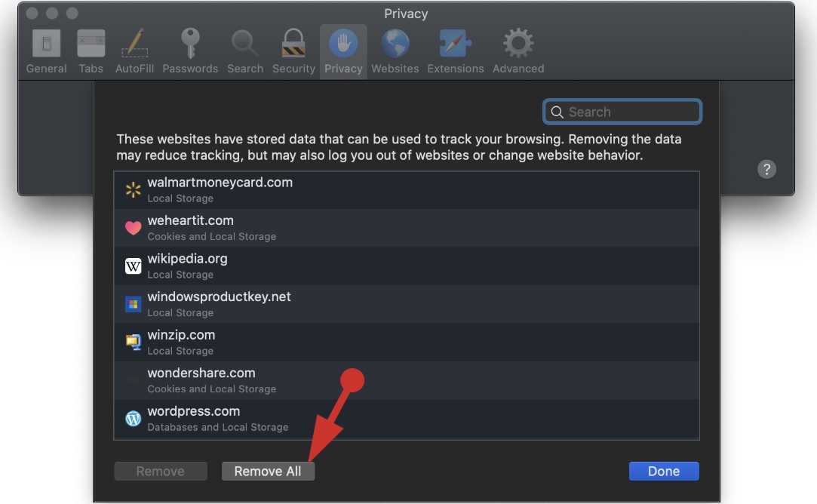817x504 pixels.
Task: Click the winzip.com favicon
Action: (134, 342)
